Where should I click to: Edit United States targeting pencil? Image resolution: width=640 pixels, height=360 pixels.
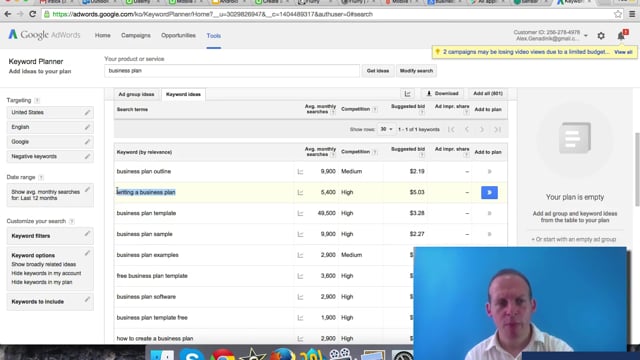point(87,112)
